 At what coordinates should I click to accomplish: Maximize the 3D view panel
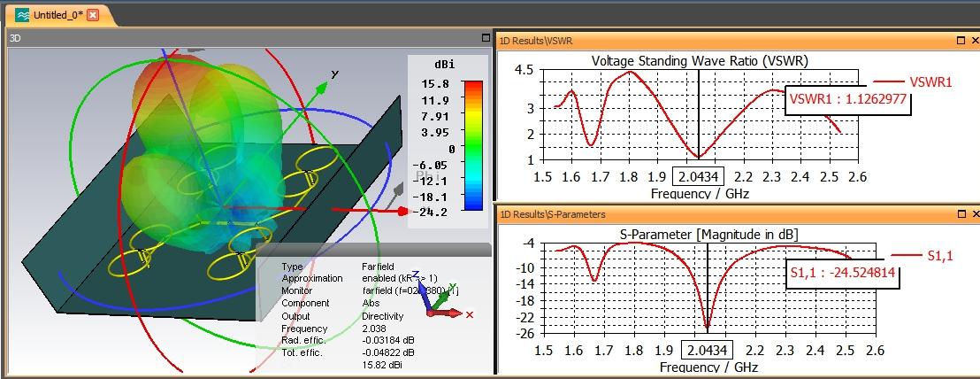point(485,38)
